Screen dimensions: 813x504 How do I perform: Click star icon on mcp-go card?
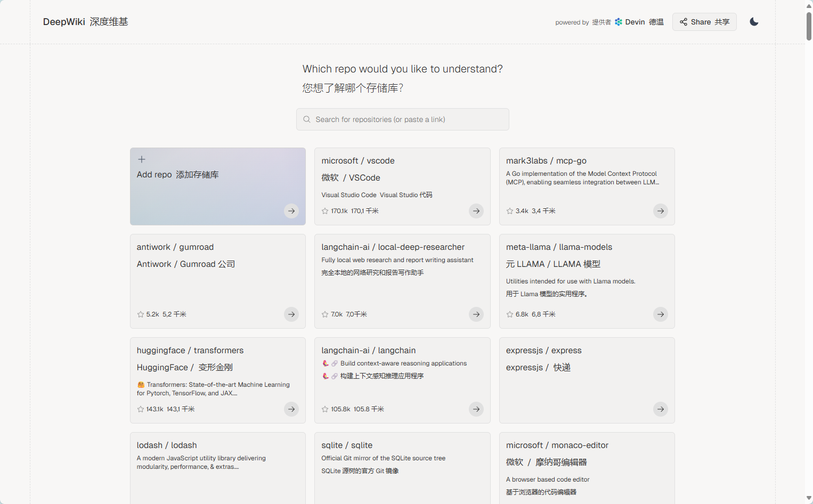[x=510, y=211]
